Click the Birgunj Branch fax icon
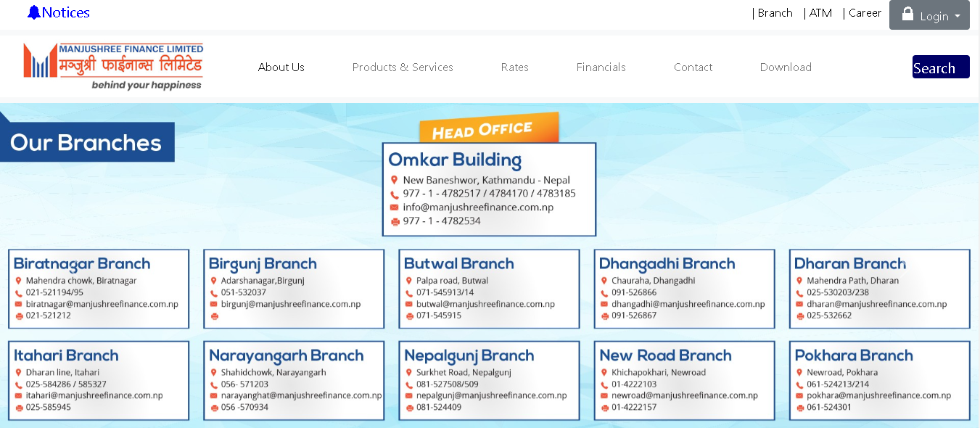 pos(214,316)
